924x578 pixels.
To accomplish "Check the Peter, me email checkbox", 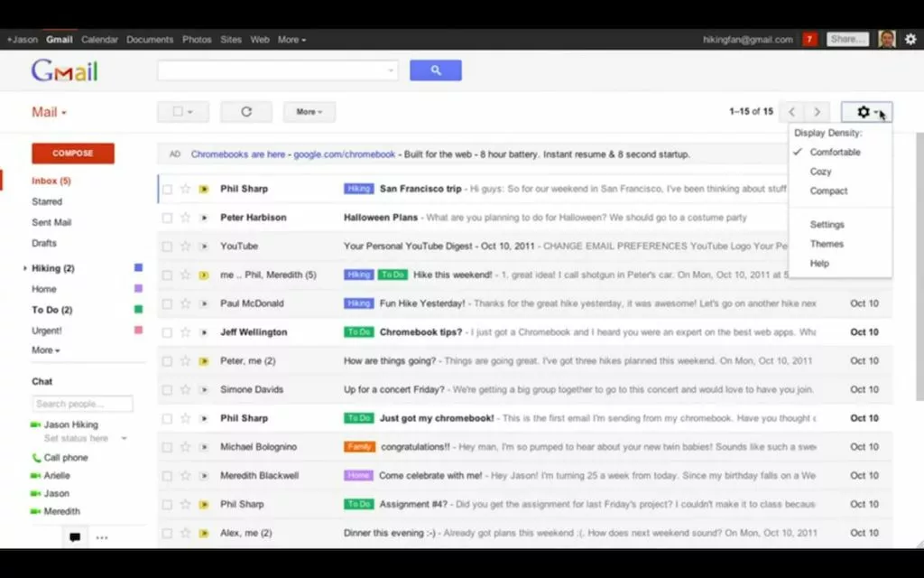I will 167,361.
